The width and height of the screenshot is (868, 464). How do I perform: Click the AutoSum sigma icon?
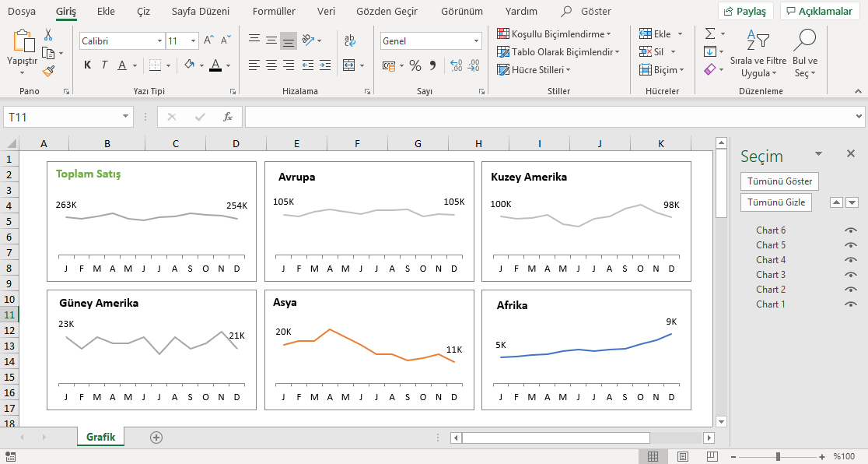click(x=710, y=33)
